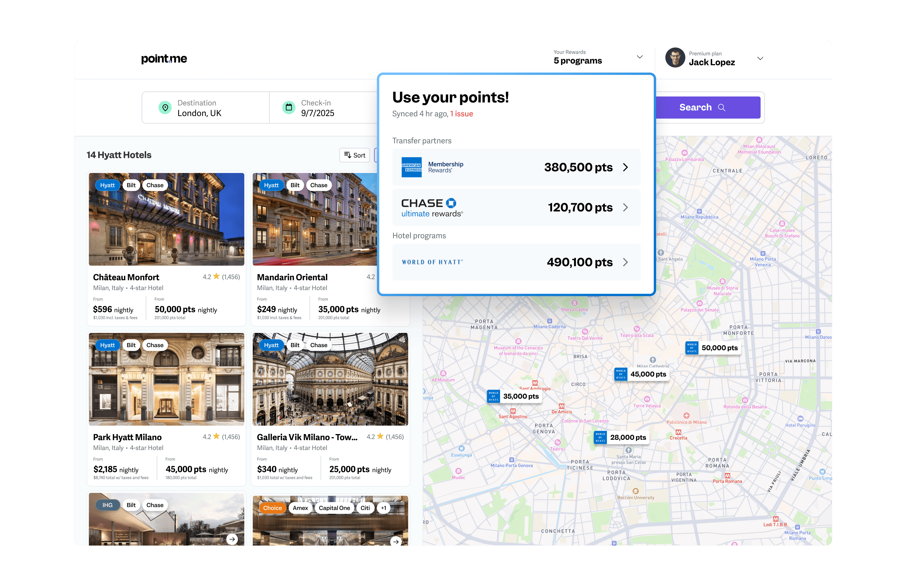
Task: Click the Crocetta metro icon
Action: click(x=678, y=432)
